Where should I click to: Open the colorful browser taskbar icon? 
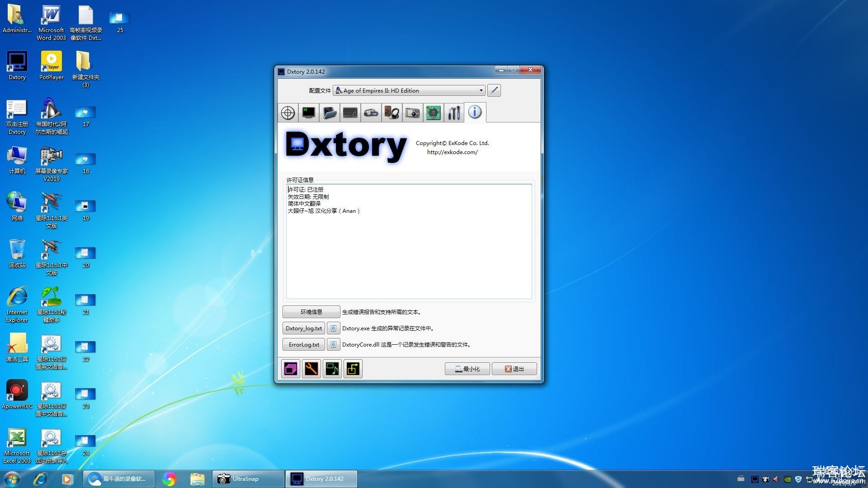(x=169, y=479)
